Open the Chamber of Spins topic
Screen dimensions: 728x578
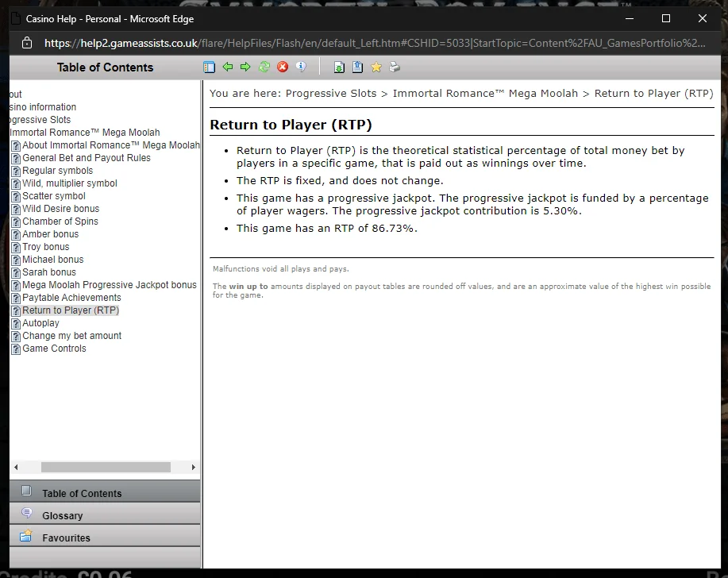60,222
